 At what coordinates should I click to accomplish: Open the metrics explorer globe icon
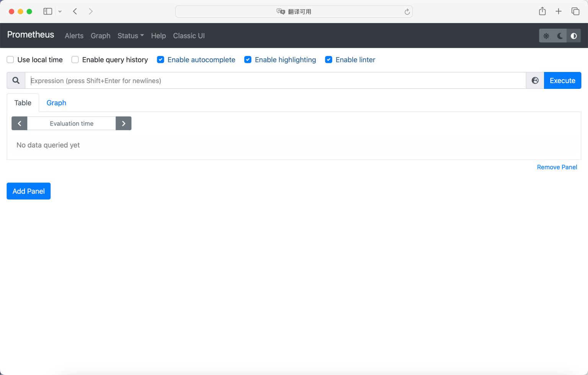click(x=534, y=80)
